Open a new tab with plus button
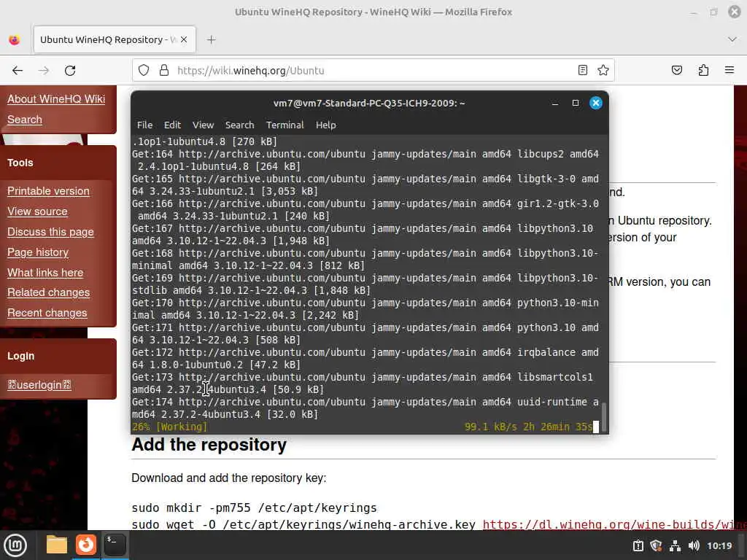The width and height of the screenshot is (747, 560). (211, 40)
